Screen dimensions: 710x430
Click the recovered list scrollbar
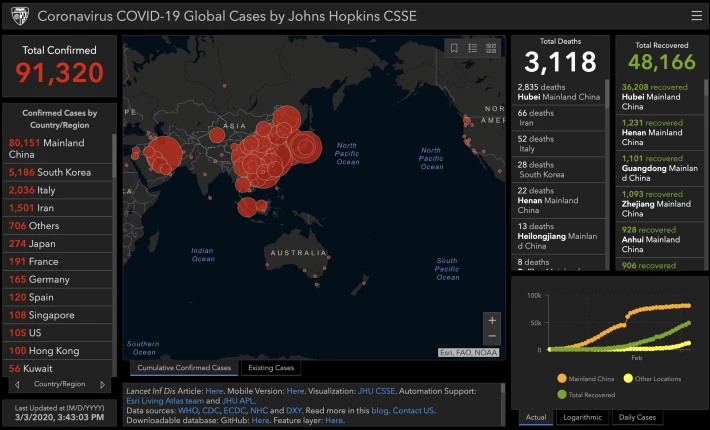705,174
